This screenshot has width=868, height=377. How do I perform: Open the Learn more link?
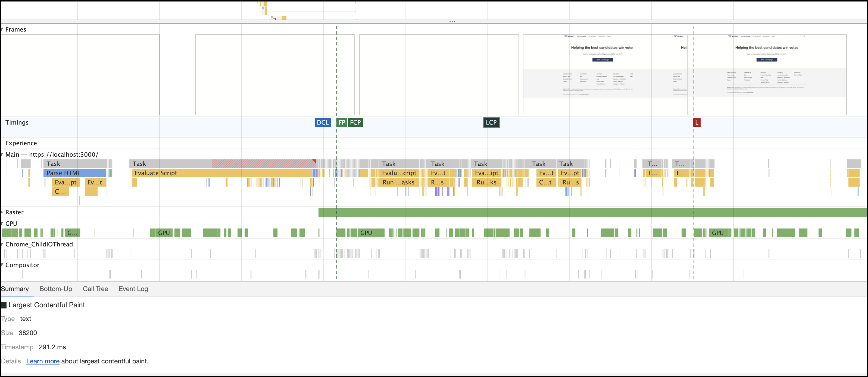point(43,361)
